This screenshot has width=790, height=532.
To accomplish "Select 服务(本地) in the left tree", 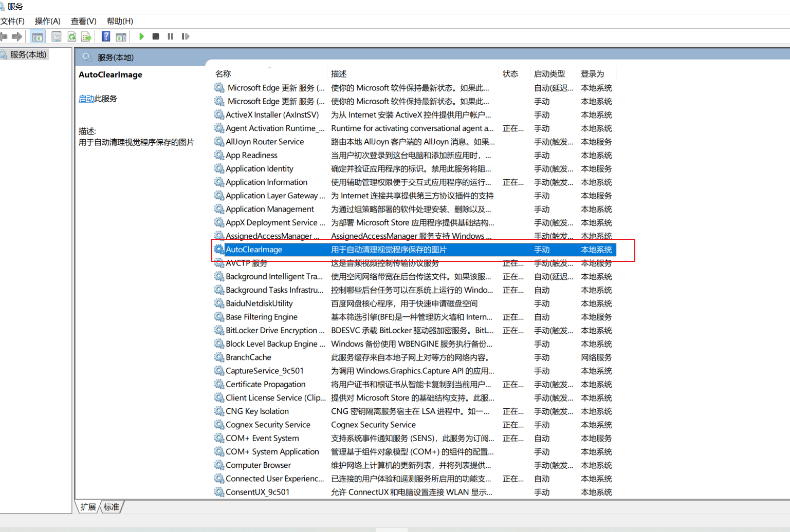I will tap(28, 54).
